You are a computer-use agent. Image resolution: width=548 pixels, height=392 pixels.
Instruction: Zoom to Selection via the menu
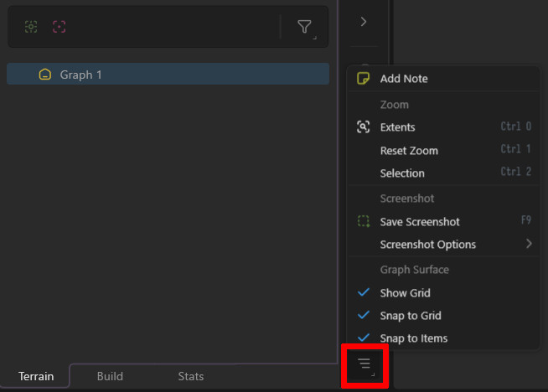click(x=402, y=173)
